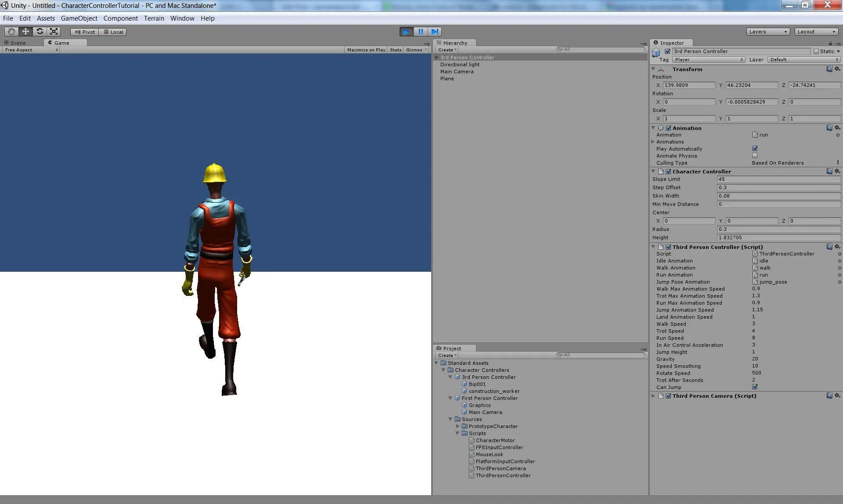Click the Translate tool icon

25,31
